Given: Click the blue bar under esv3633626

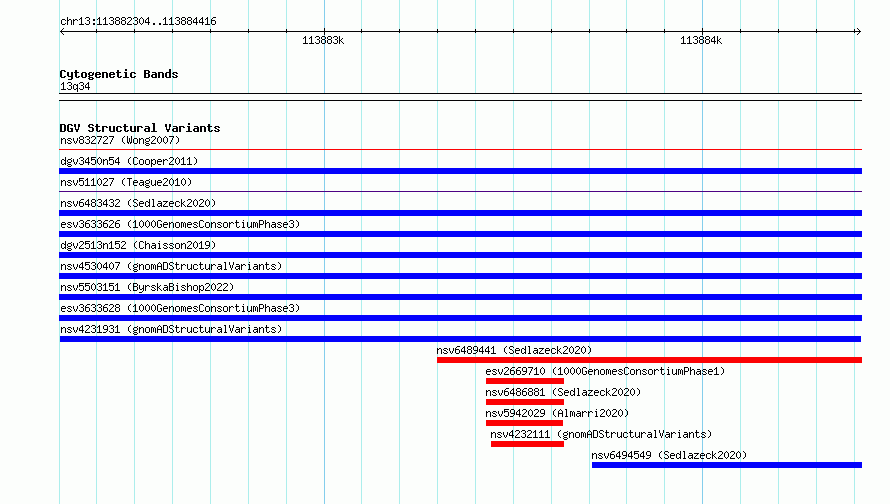Looking at the screenshot, I should click(x=460, y=234).
